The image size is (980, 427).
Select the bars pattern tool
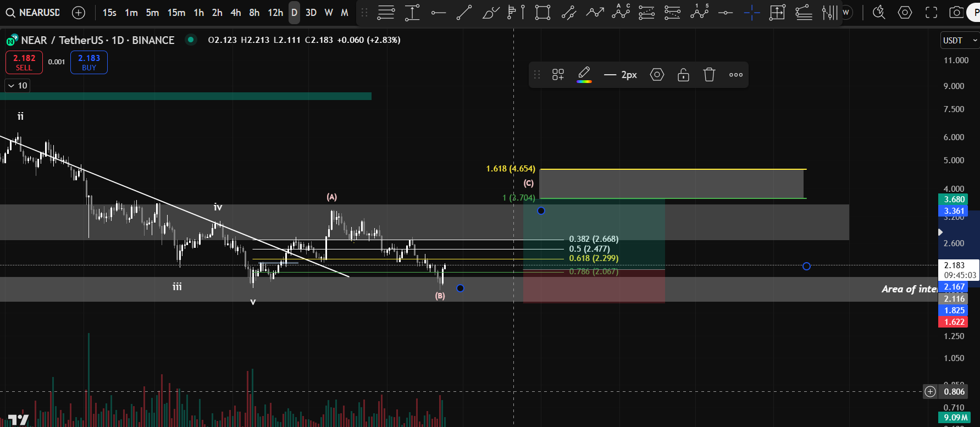[829, 12]
